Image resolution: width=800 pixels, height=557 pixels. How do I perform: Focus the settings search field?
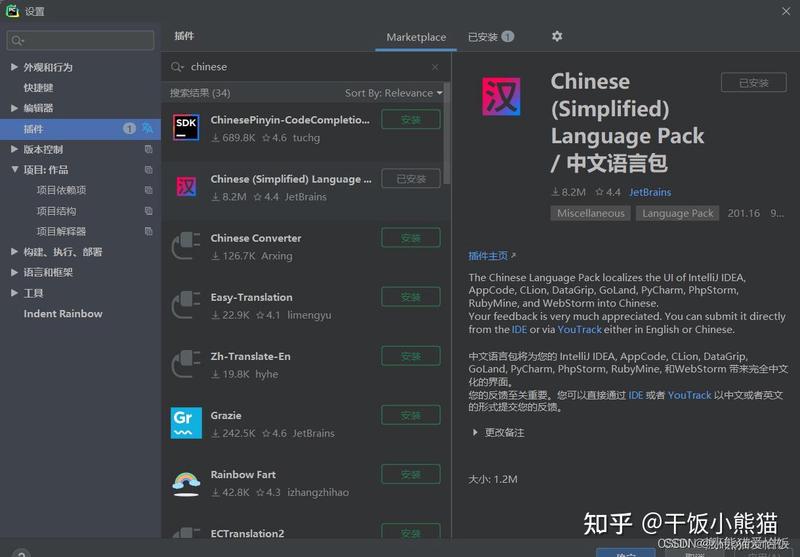pyautogui.click(x=81, y=40)
